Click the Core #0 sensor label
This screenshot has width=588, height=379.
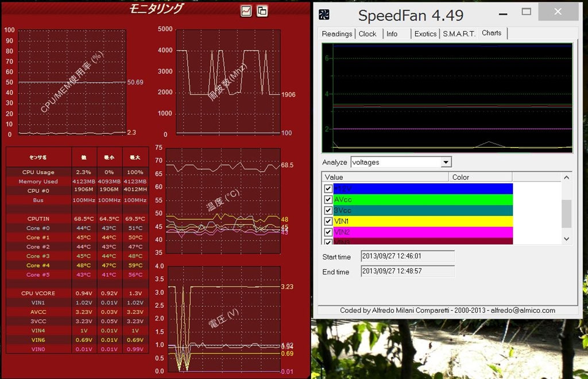[x=38, y=228]
